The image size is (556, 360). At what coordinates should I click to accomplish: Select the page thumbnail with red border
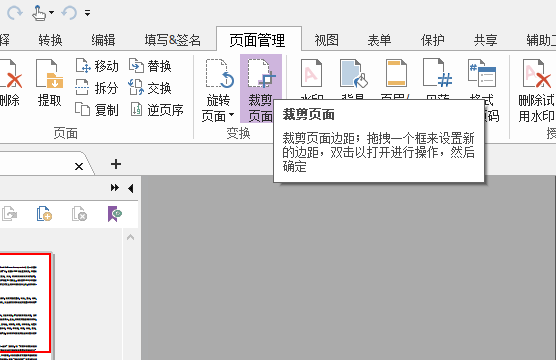point(25,303)
